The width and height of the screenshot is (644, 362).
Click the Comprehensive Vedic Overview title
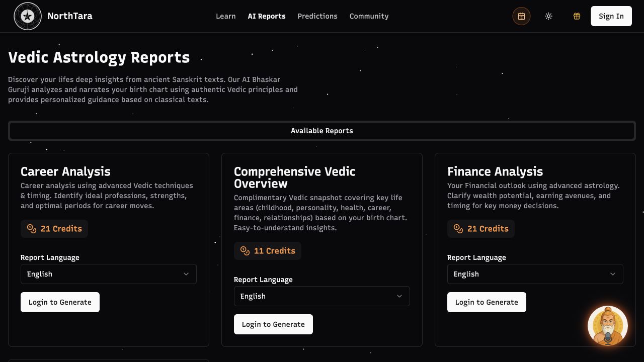click(295, 177)
